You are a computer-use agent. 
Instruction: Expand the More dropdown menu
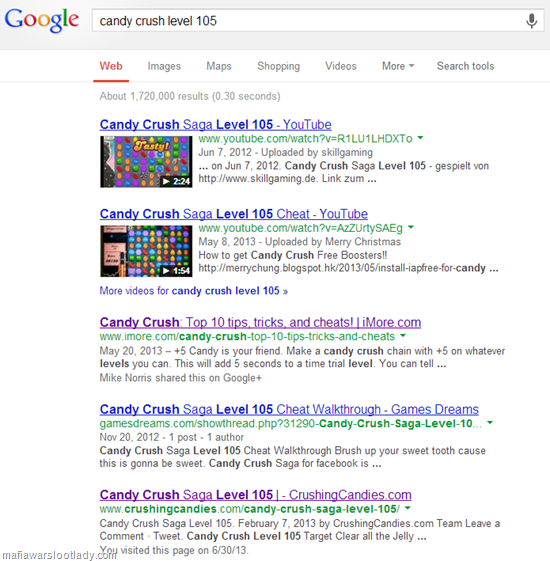398,66
